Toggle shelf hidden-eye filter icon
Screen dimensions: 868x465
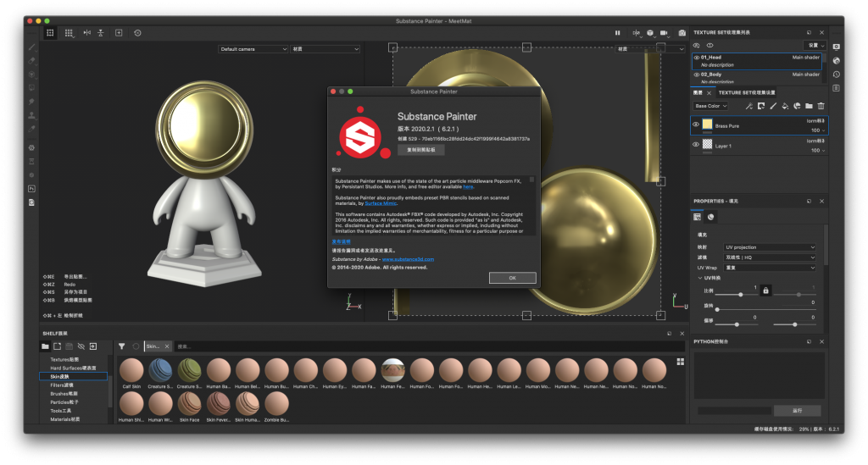(x=81, y=346)
